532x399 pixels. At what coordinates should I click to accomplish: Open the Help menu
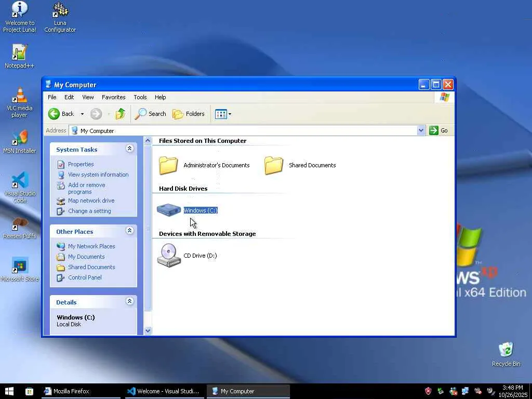pyautogui.click(x=160, y=97)
